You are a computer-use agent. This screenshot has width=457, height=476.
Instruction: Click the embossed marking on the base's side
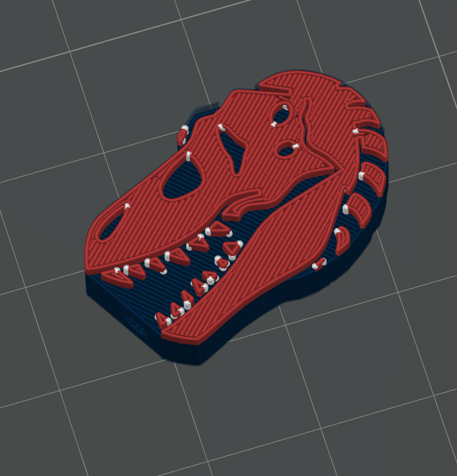coord(138,323)
